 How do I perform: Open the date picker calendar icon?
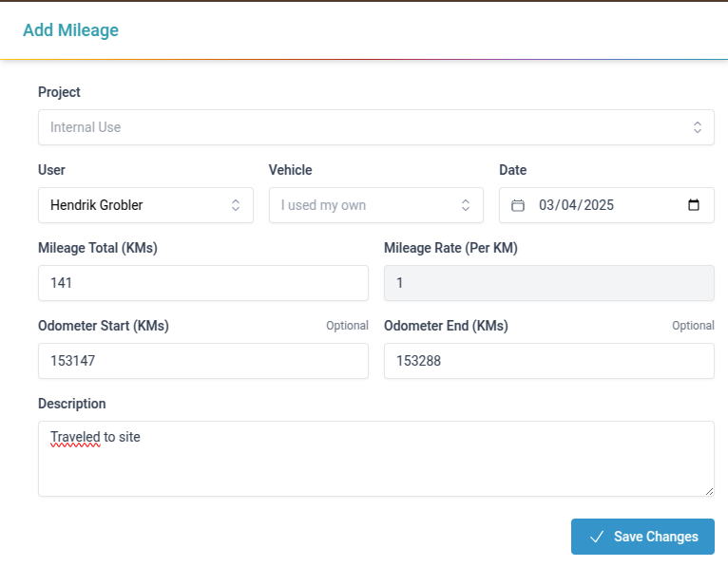[x=693, y=205]
